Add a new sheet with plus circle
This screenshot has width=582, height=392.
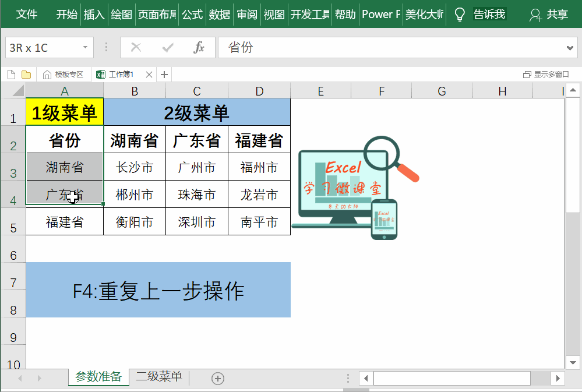(x=218, y=379)
